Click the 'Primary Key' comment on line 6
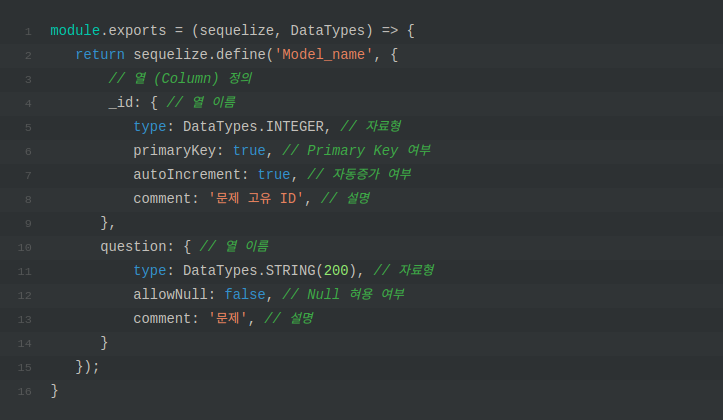The height and width of the screenshot is (420, 723). click(x=352, y=151)
